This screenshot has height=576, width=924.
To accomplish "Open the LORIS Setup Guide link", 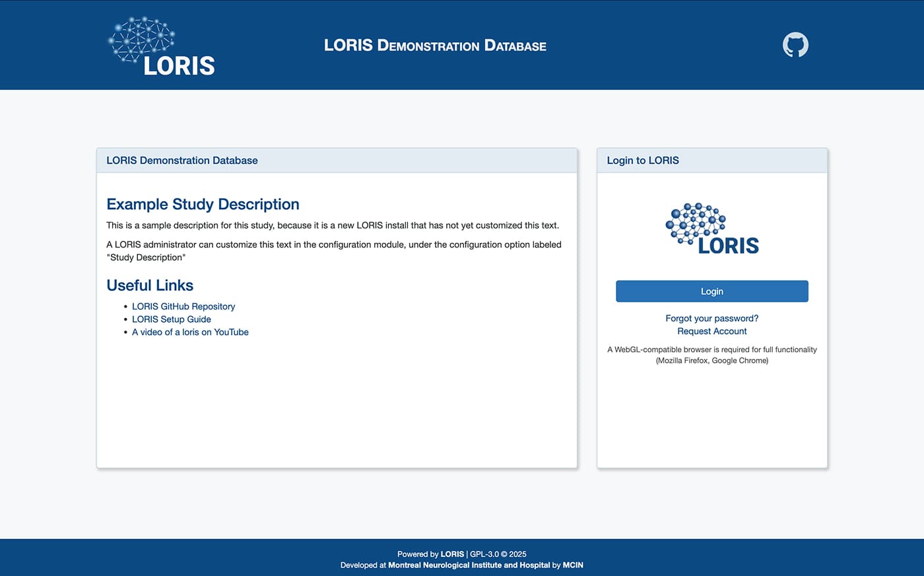I will tap(171, 319).
